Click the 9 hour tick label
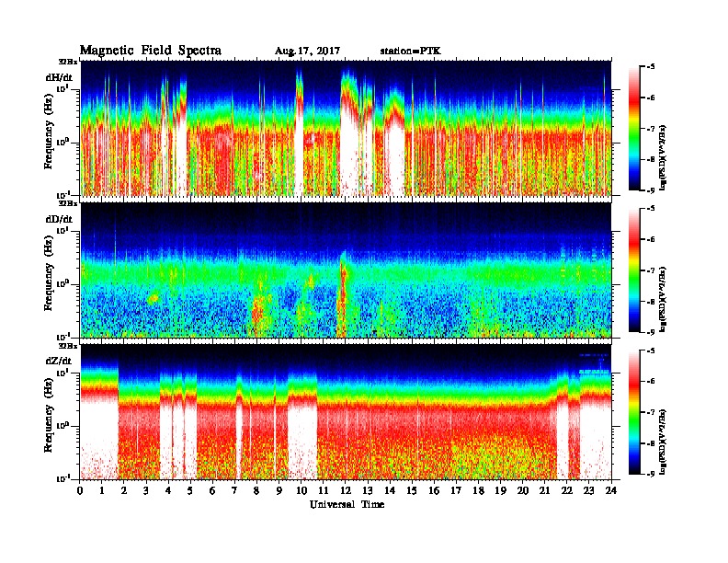 [x=279, y=491]
